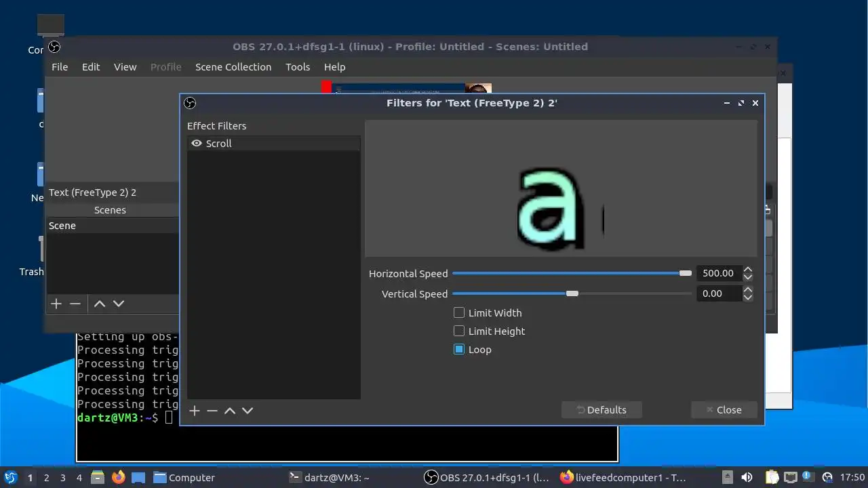Image resolution: width=868 pixels, height=488 pixels.
Task: Uncheck the Loop checkbox
Action: (x=459, y=350)
